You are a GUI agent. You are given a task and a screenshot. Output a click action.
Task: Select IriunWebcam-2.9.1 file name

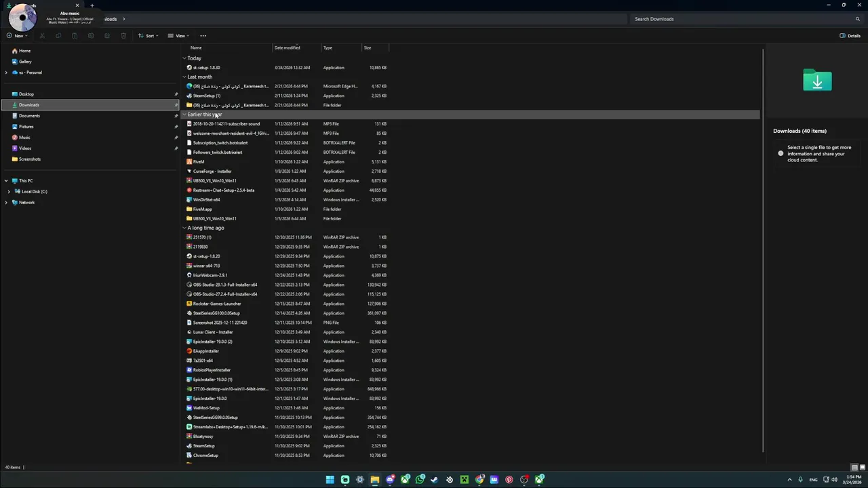pyautogui.click(x=210, y=275)
